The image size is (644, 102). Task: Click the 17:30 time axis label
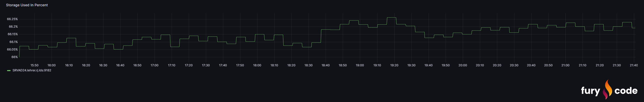point(206,65)
